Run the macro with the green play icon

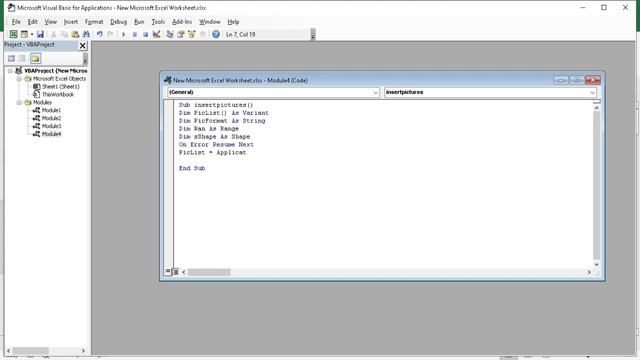coord(124,34)
